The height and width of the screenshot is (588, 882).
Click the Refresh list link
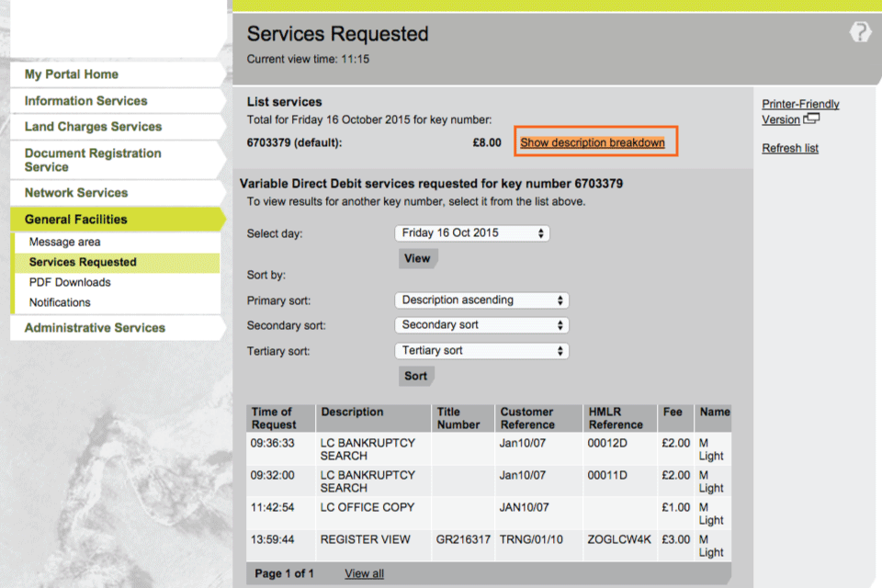[790, 149]
